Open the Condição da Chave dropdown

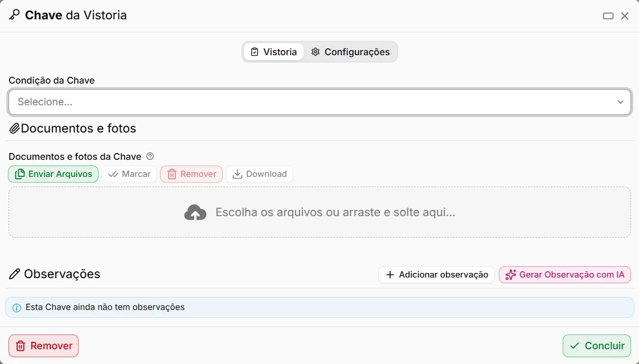(x=319, y=102)
